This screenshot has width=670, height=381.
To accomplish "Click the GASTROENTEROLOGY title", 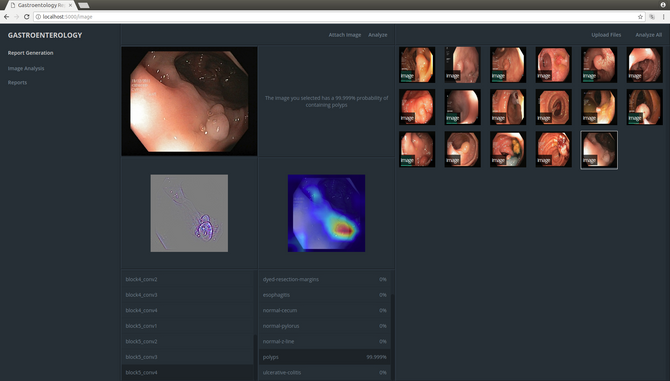I will [x=45, y=35].
